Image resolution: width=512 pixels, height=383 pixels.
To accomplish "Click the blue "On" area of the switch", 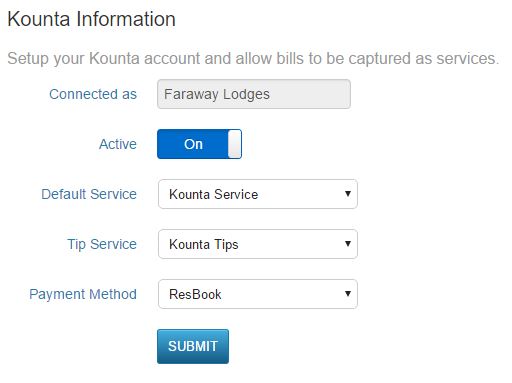I will pos(193,144).
